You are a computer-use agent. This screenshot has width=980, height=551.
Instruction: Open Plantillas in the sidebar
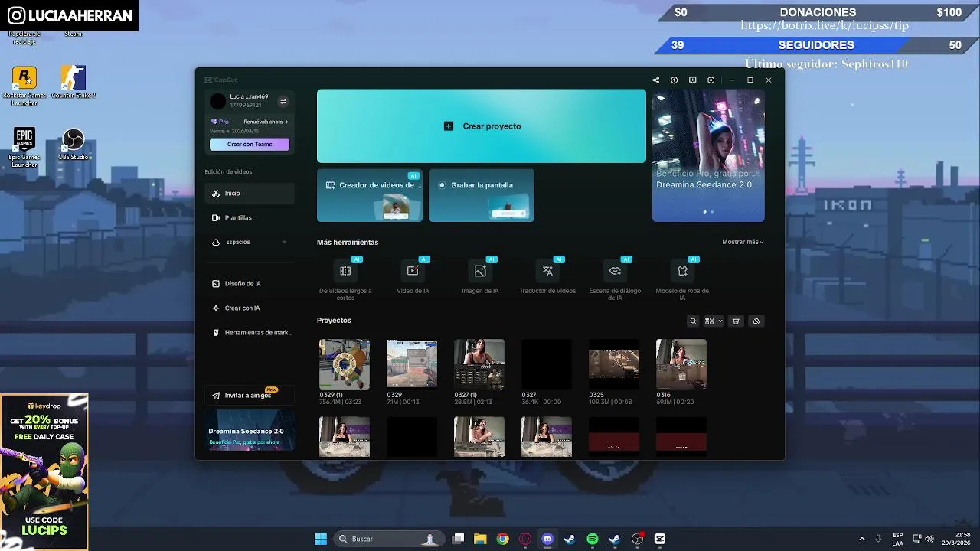click(x=250, y=218)
